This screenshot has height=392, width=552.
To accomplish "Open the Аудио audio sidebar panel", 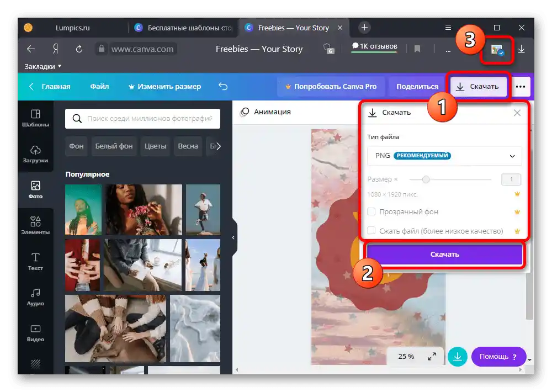I will pyautogui.click(x=35, y=297).
